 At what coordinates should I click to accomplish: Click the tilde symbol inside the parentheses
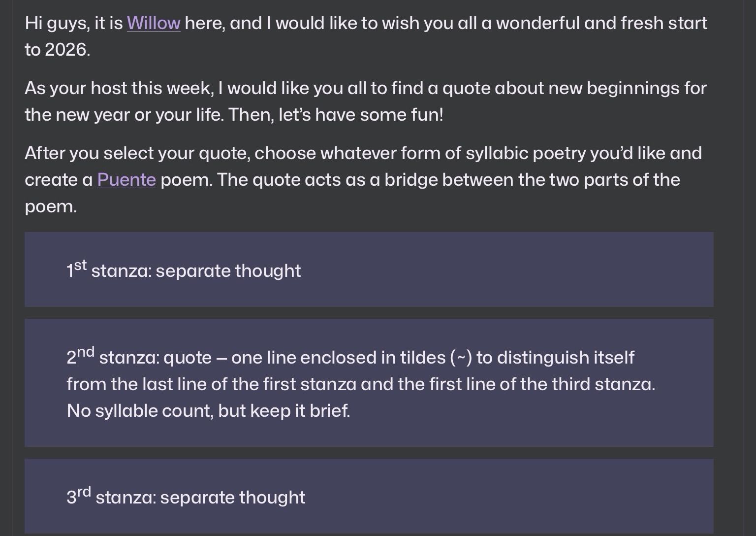pyautogui.click(x=461, y=358)
